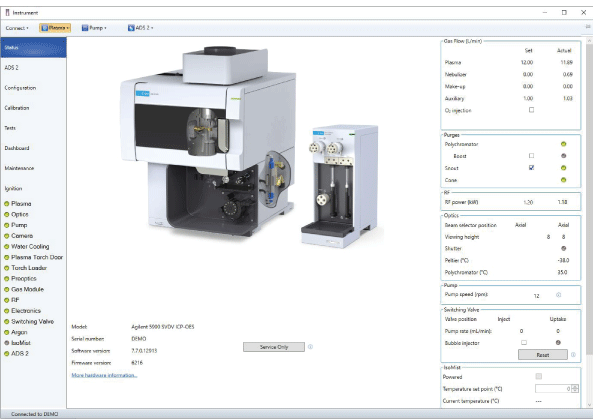Click the ADS 2 toolbar icon
Image resolution: width=593 pixels, height=419 pixels.
[x=131, y=28]
